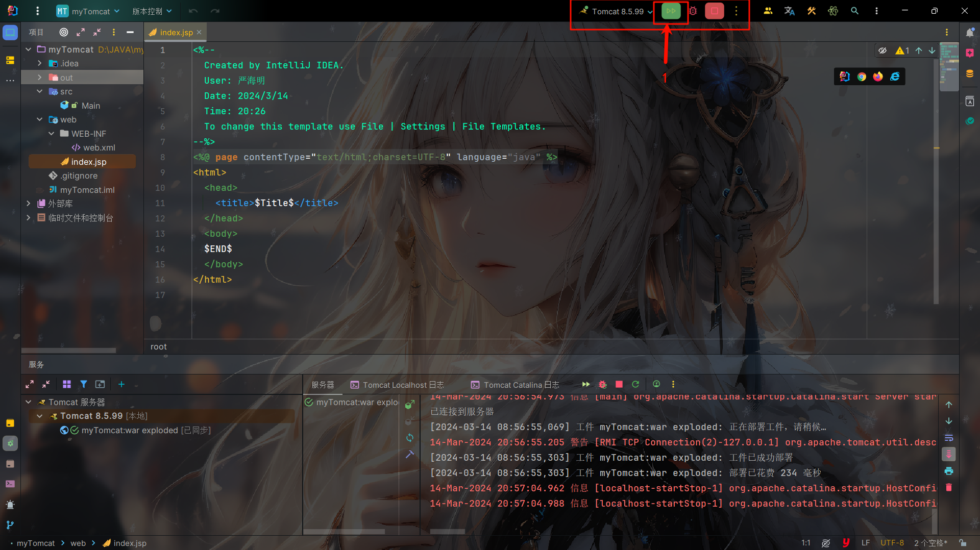
Task: Click 2 个空格 indent setting
Action: click(x=930, y=543)
